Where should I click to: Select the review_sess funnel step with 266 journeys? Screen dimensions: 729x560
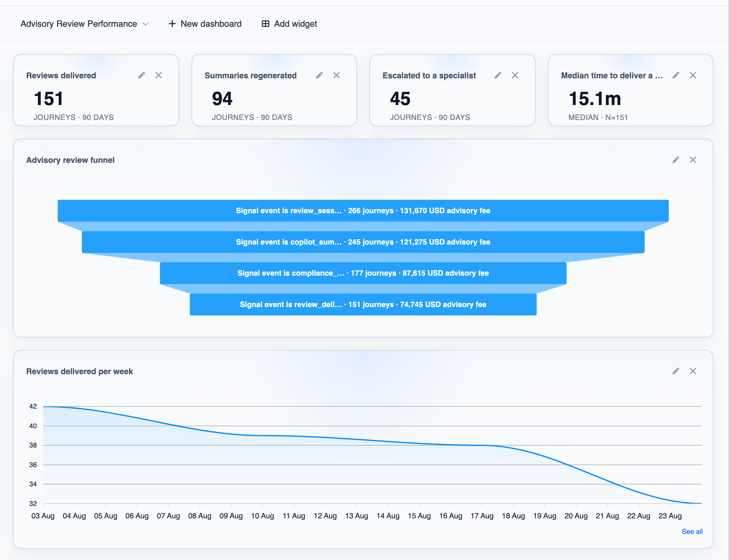tap(363, 211)
